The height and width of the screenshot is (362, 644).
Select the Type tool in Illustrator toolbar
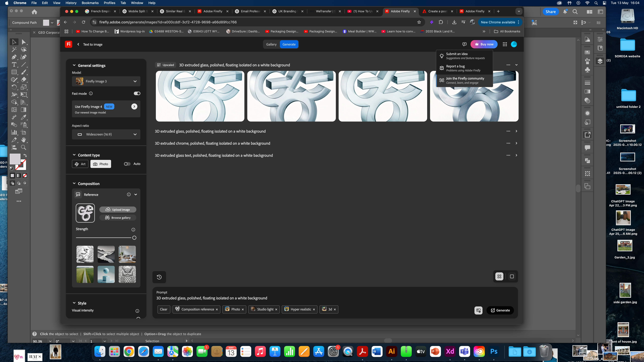click(x=14, y=64)
